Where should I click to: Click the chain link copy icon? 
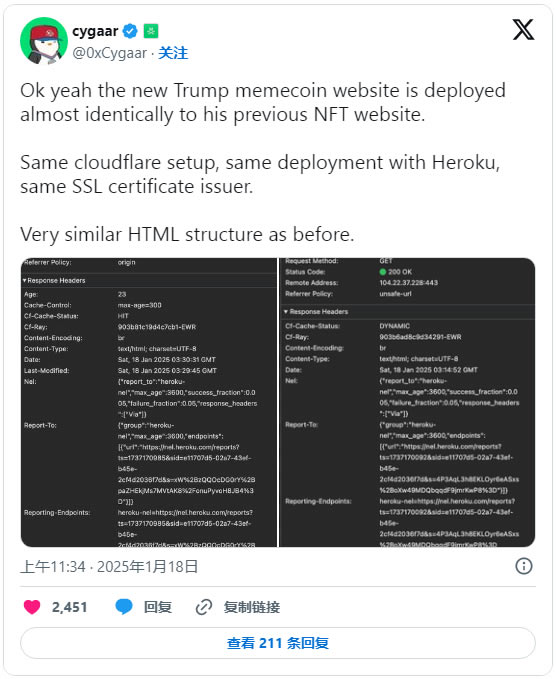[x=204, y=607]
